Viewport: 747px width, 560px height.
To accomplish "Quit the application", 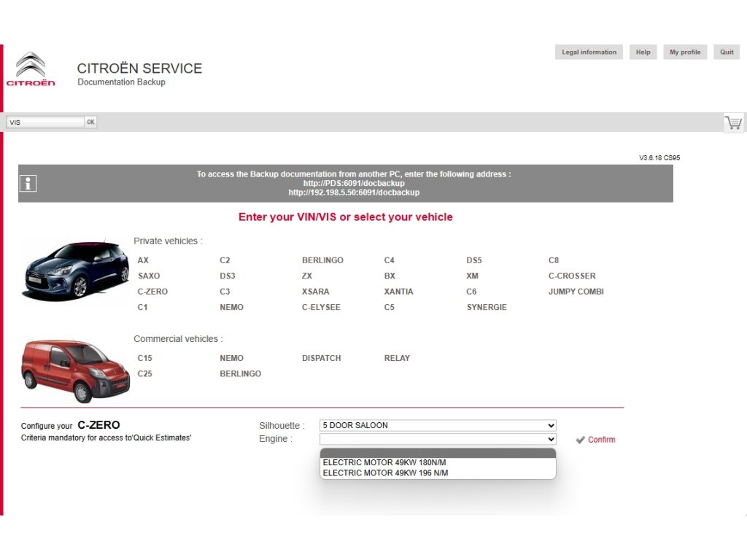I will [x=726, y=52].
